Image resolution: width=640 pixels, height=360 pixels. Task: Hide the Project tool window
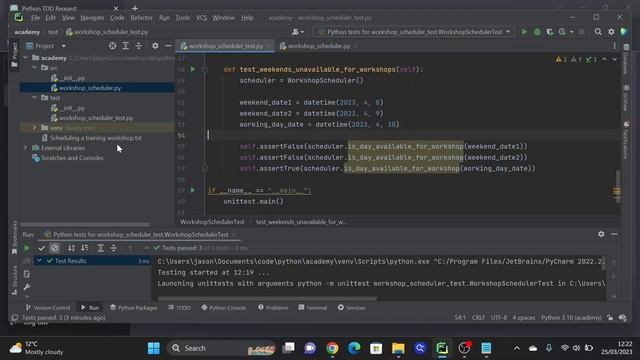168,46
